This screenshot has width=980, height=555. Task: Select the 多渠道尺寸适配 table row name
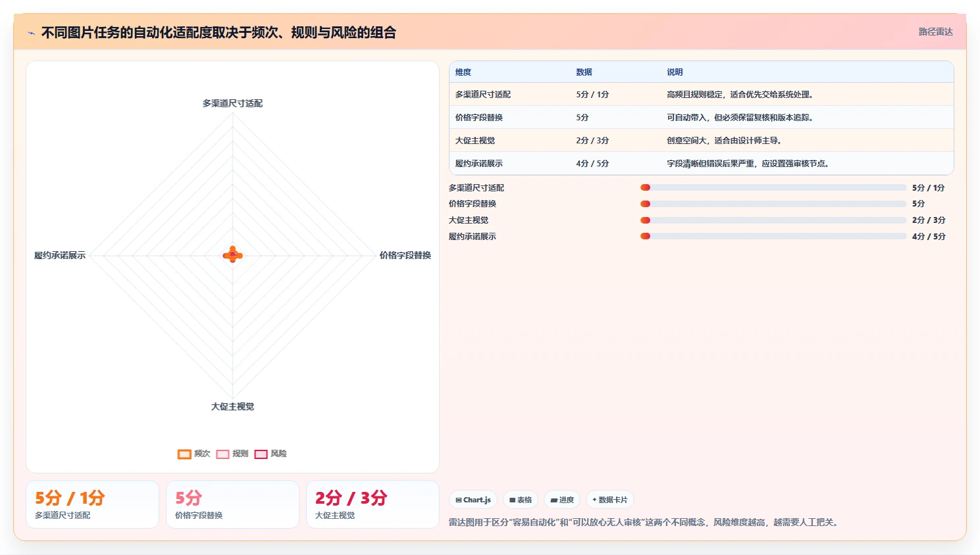click(x=483, y=95)
